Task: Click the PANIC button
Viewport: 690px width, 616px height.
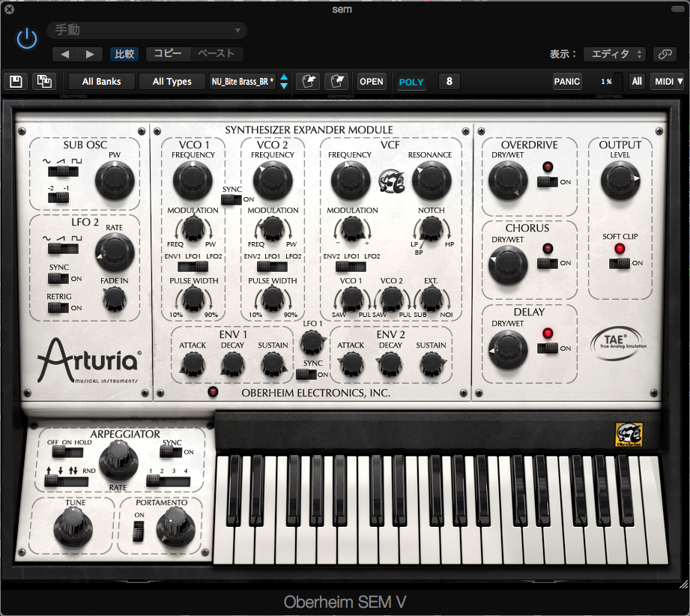Action: [567, 82]
